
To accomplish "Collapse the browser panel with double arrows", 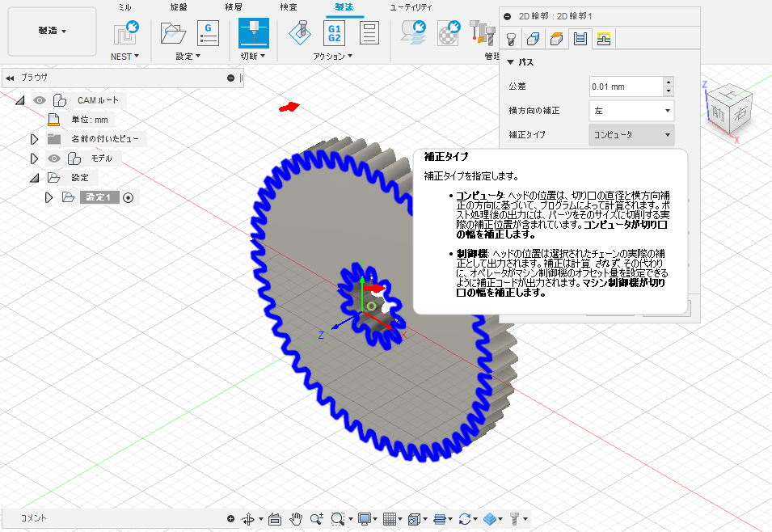I will coord(10,78).
